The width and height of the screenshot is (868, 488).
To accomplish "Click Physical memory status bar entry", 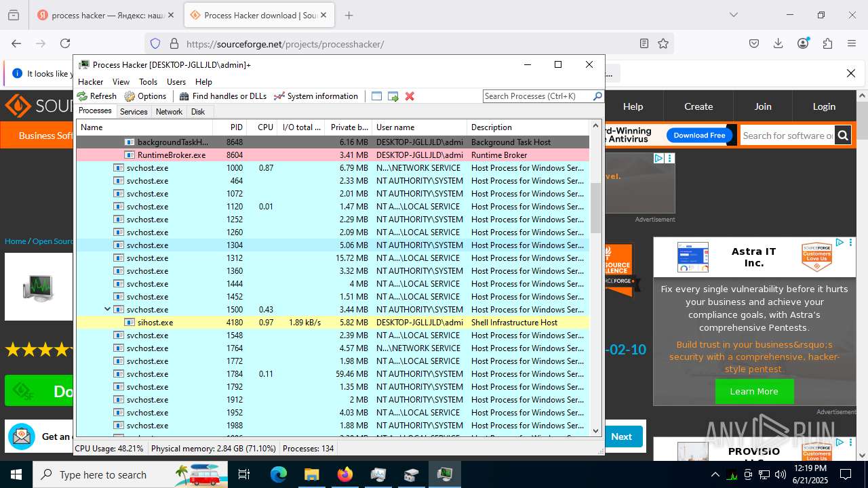I will pyautogui.click(x=214, y=449).
